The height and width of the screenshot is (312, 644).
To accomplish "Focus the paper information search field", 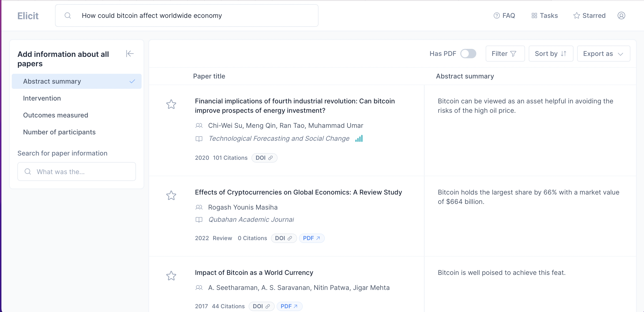I will point(76,172).
